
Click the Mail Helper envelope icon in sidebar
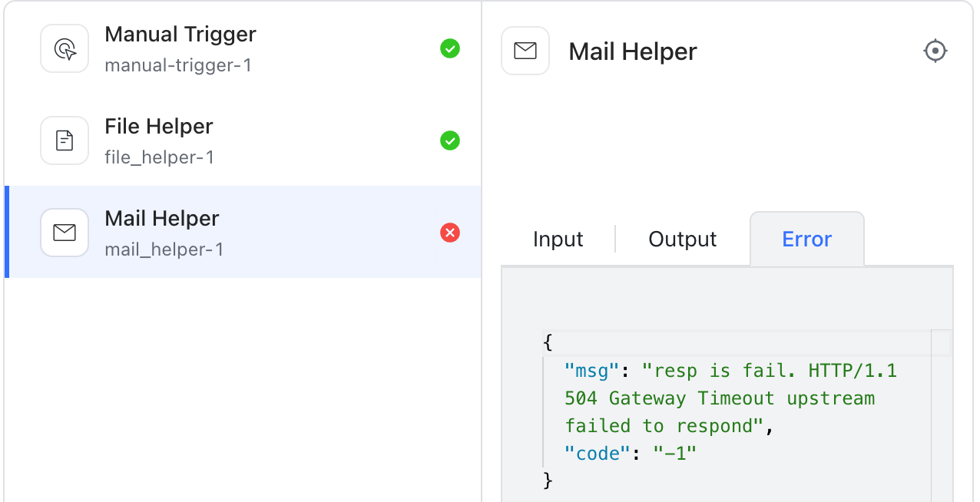(65, 232)
